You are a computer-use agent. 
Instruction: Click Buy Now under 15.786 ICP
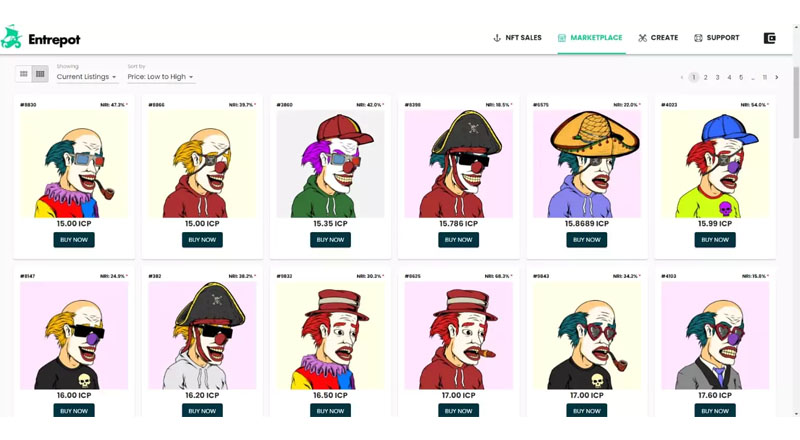458,239
